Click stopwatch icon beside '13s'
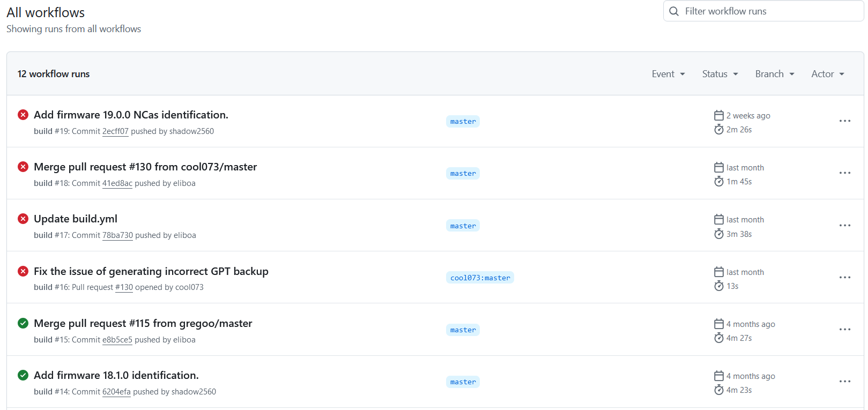The image size is (868, 410). (x=719, y=286)
